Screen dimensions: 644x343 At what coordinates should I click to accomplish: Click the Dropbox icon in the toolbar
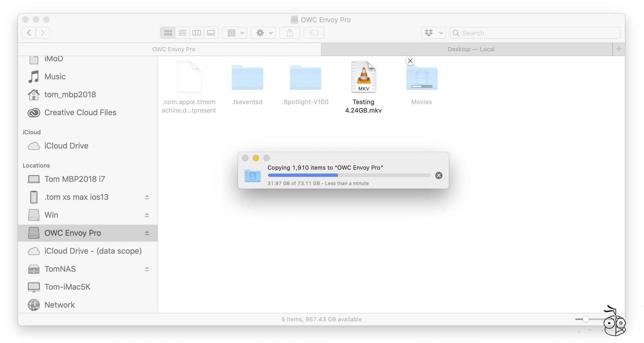point(429,33)
